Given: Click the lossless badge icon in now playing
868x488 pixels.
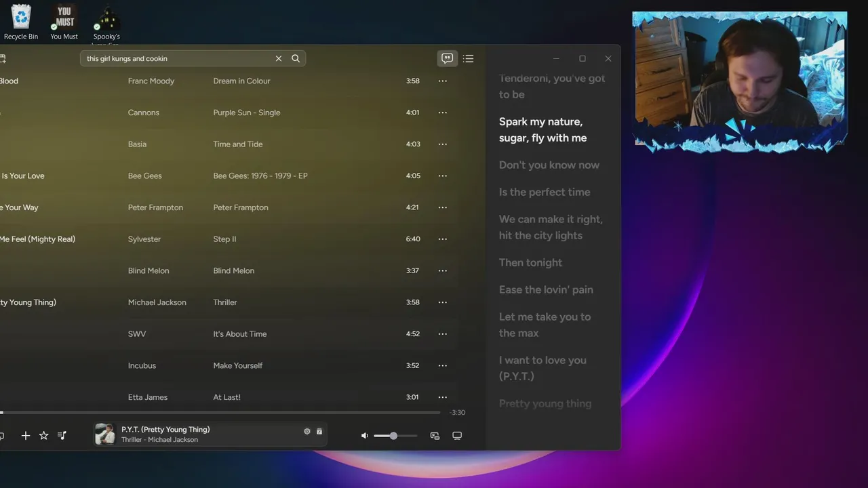Looking at the screenshot, I should (x=307, y=431).
